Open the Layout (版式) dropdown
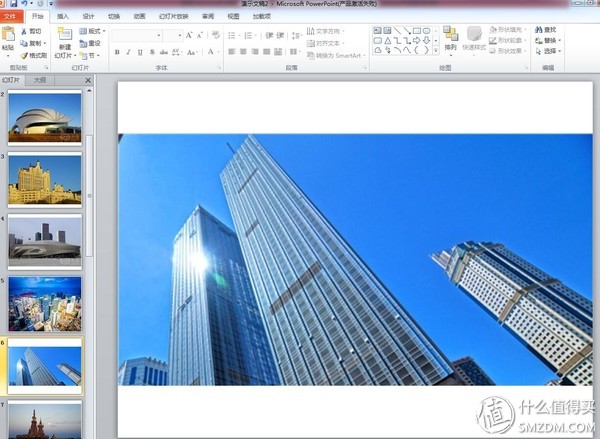The height and width of the screenshot is (439, 600). point(92,31)
